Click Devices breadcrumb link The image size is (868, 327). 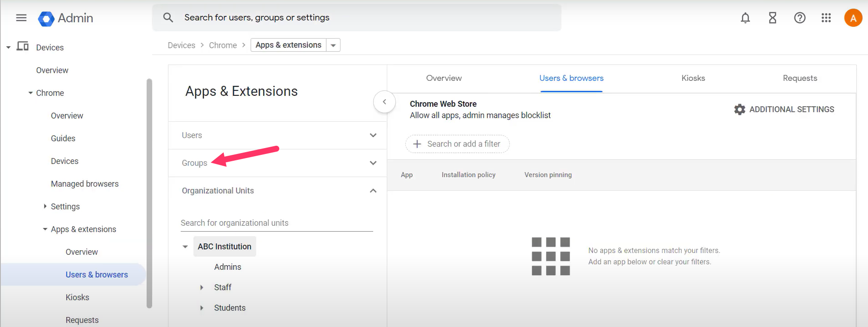182,45
